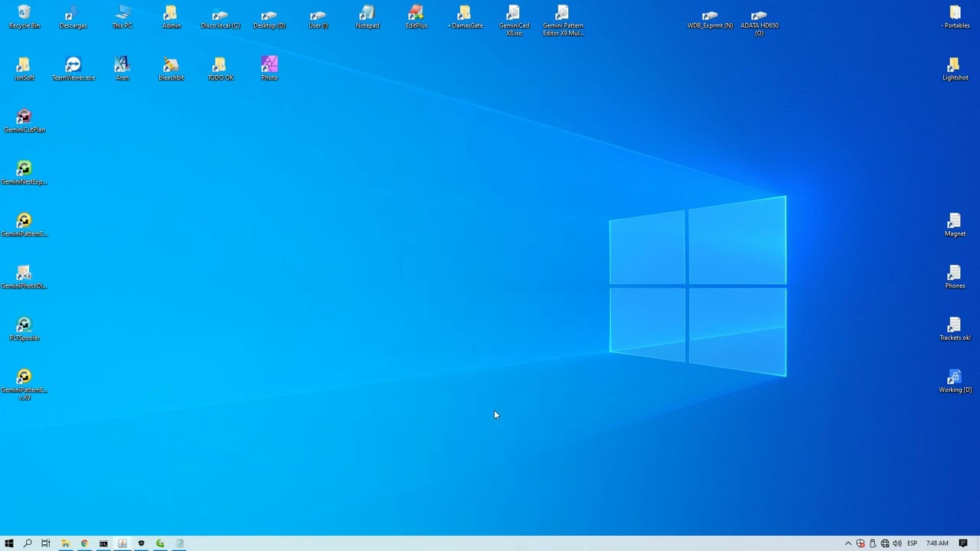Open Safely Remove Hardware USB tray icon
980x551 pixels.
(873, 543)
